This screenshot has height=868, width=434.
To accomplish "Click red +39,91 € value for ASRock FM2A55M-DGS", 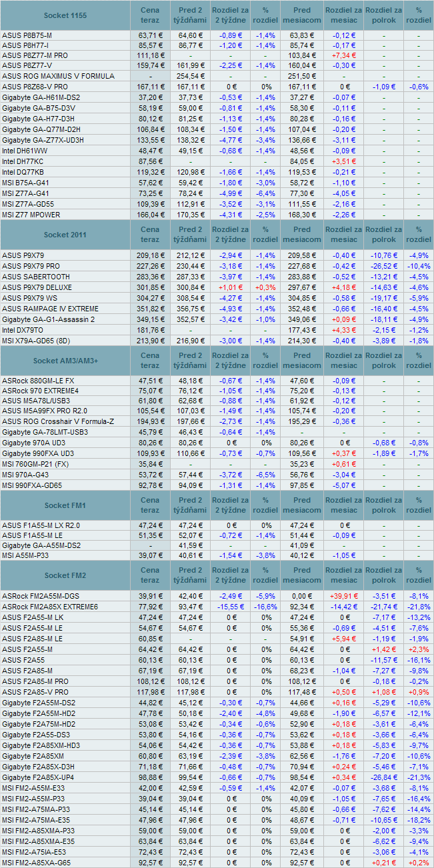I will point(343,596).
